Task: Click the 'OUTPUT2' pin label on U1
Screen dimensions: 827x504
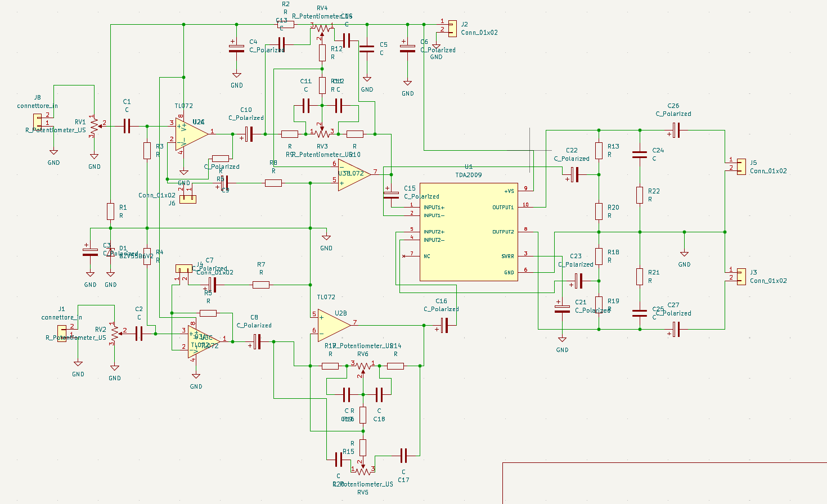Action: [503, 232]
